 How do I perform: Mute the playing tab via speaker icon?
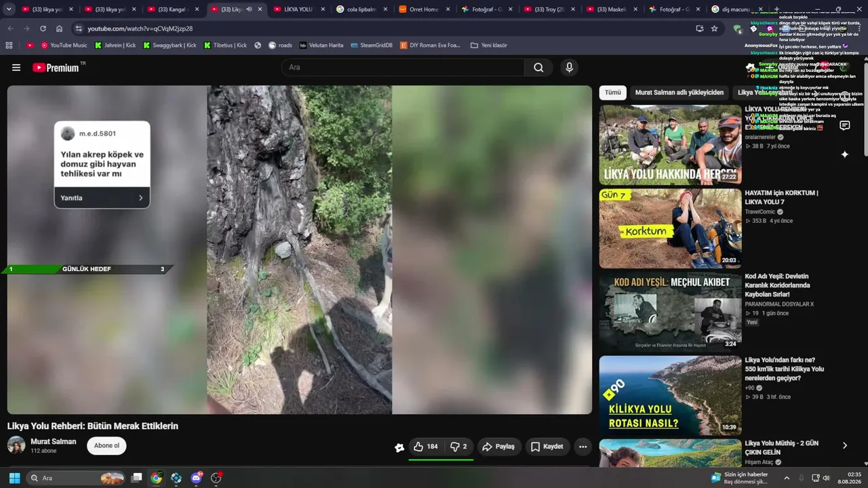coord(249,9)
